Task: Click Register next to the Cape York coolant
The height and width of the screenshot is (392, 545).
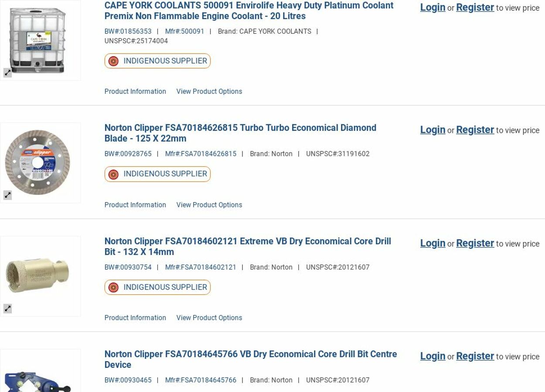Action: coord(475,7)
